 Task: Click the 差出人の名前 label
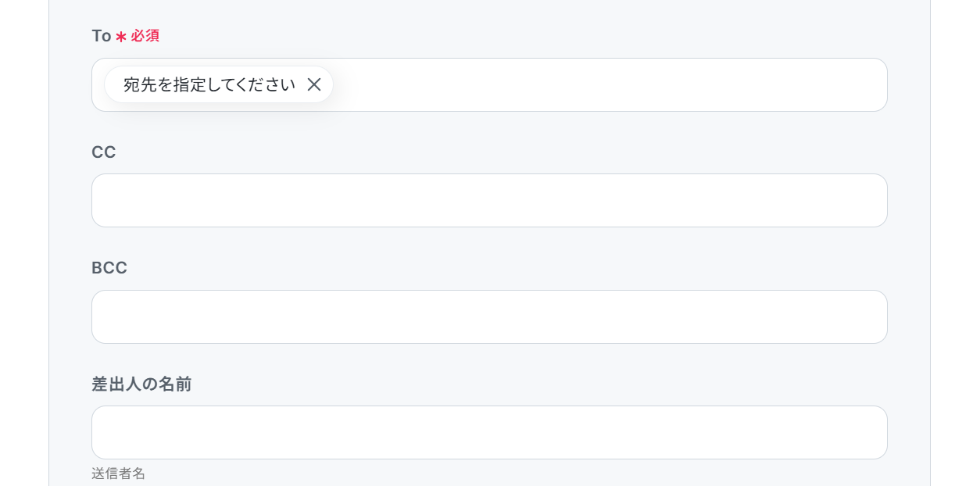pyautogui.click(x=141, y=384)
